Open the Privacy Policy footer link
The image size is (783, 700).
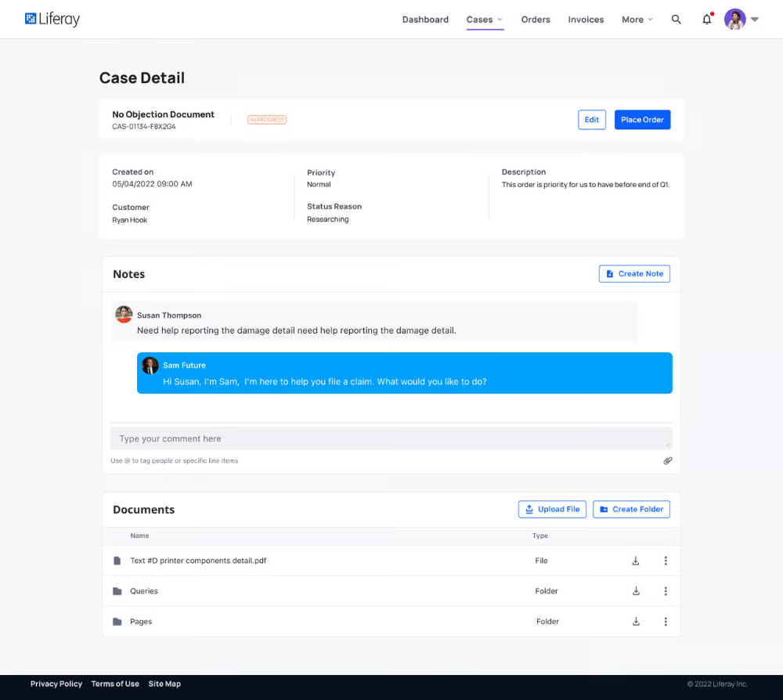tap(56, 684)
